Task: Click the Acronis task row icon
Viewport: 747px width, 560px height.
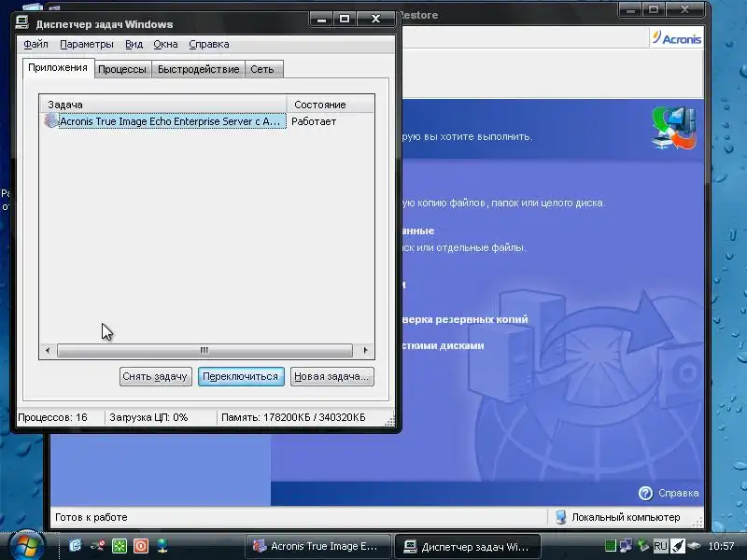Action: coord(50,121)
